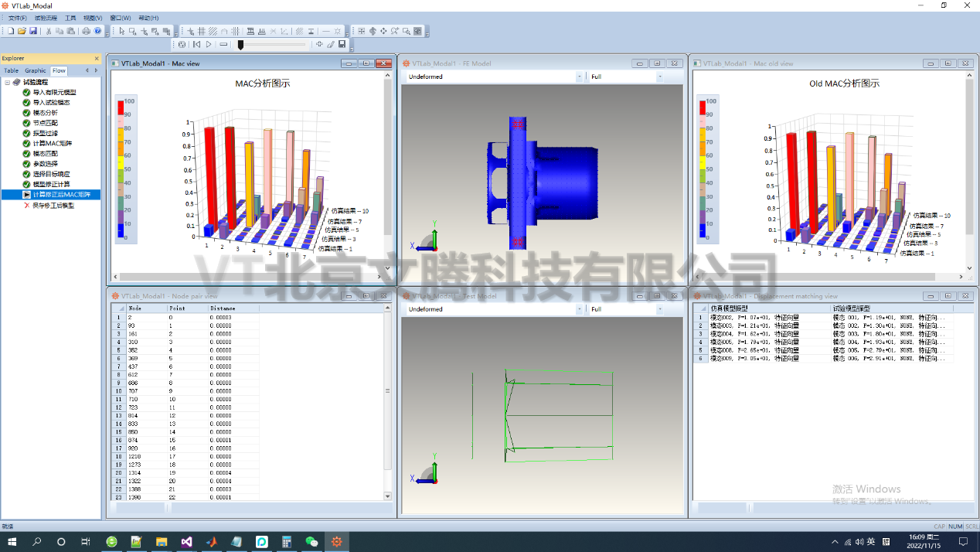Select the arrow pointer selection tool

(122, 31)
